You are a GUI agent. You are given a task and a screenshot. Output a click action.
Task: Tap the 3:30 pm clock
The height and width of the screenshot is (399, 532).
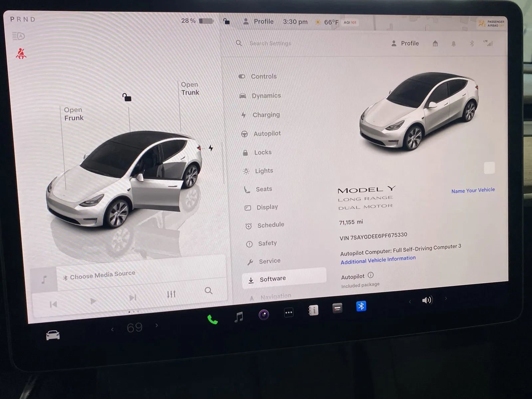click(x=295, y=22)
